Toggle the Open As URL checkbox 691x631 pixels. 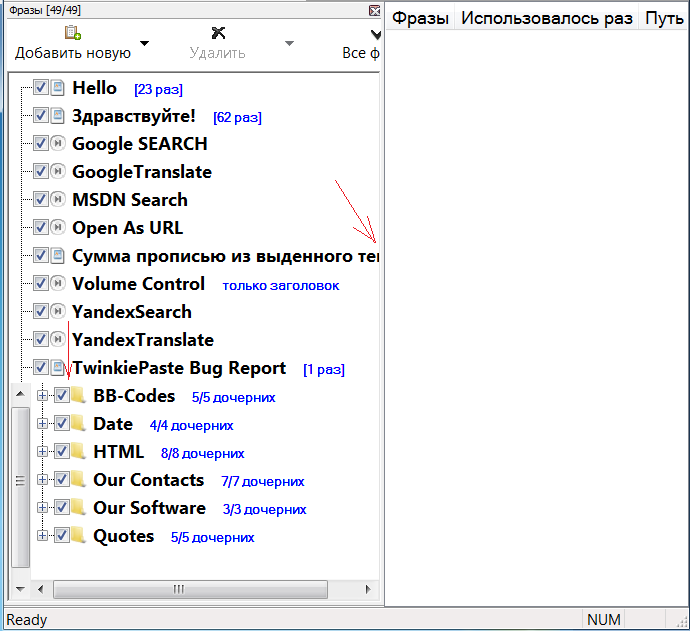coord(41,227)
